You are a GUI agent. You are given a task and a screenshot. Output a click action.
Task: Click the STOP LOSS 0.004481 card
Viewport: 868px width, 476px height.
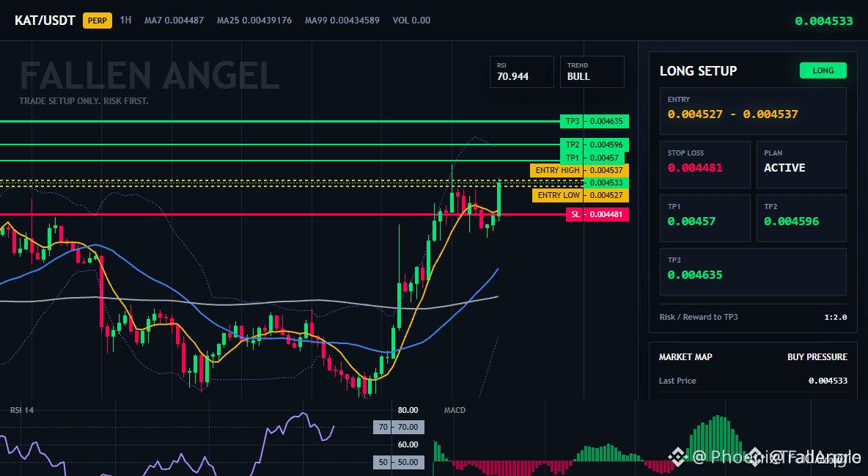point(705,164)
